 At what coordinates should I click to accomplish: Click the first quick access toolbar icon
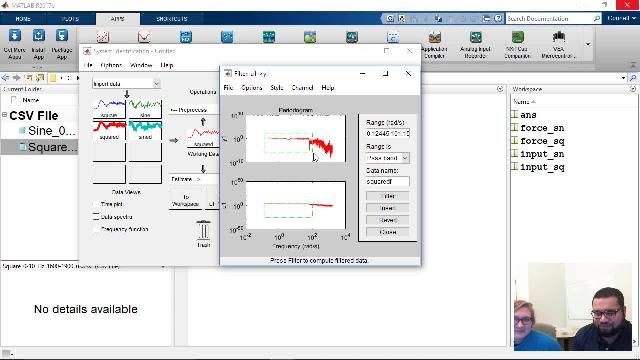[x=390, y=18]
